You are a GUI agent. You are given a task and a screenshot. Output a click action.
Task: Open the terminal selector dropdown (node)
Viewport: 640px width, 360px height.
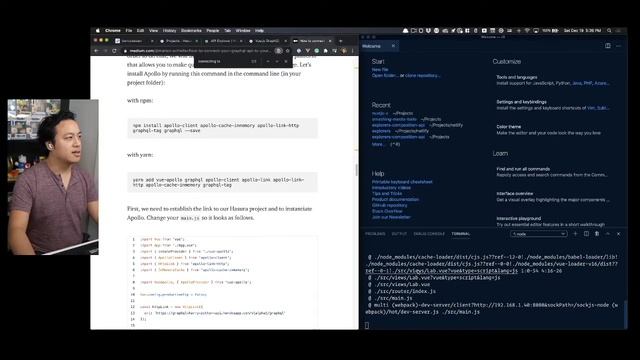[x=539, y=234]
